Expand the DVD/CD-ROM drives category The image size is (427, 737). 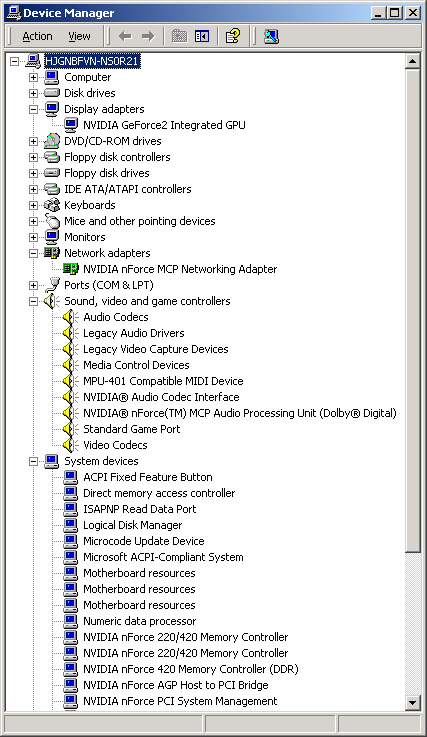33,141
